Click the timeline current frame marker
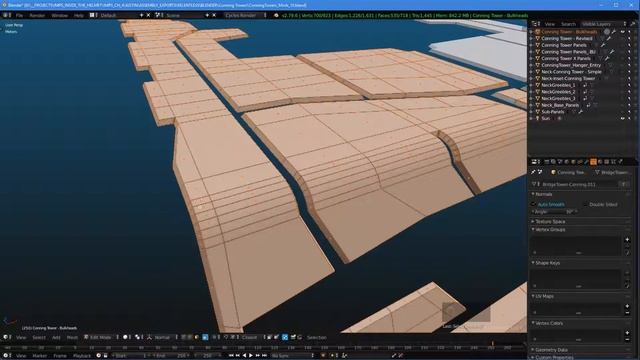Screen dimensions: 640x360 (x=493, y=345)
